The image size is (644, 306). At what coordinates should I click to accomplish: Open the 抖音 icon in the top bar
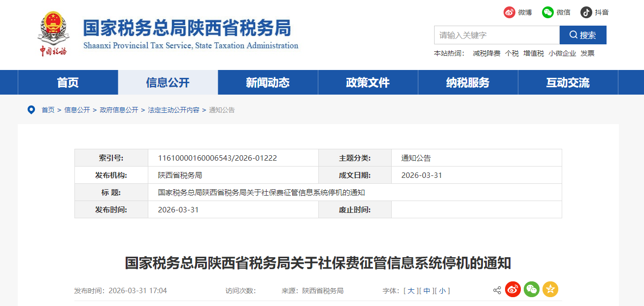click(585, 12)
